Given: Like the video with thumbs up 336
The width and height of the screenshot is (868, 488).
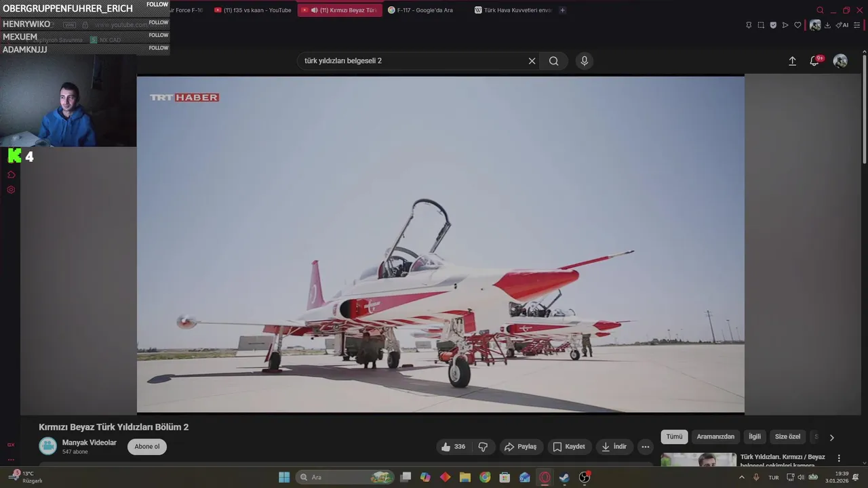Looking at the screenshot, I should tap(453, 447).
